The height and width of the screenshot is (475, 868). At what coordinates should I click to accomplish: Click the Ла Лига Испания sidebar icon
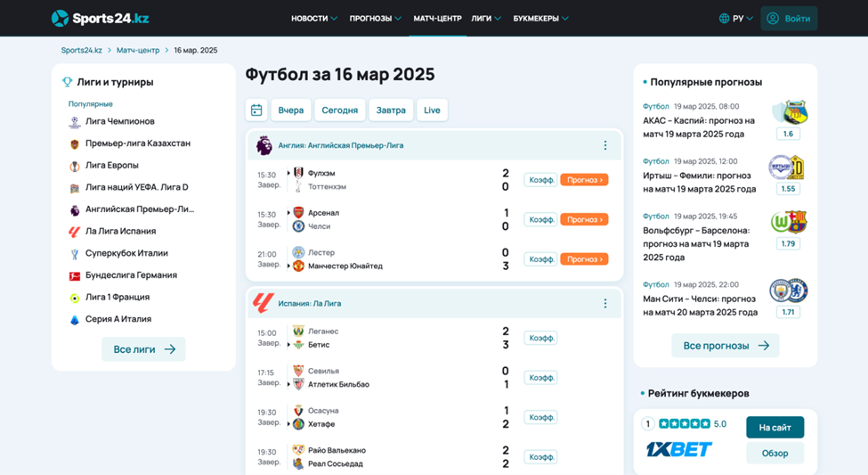(x=74, y=232)
